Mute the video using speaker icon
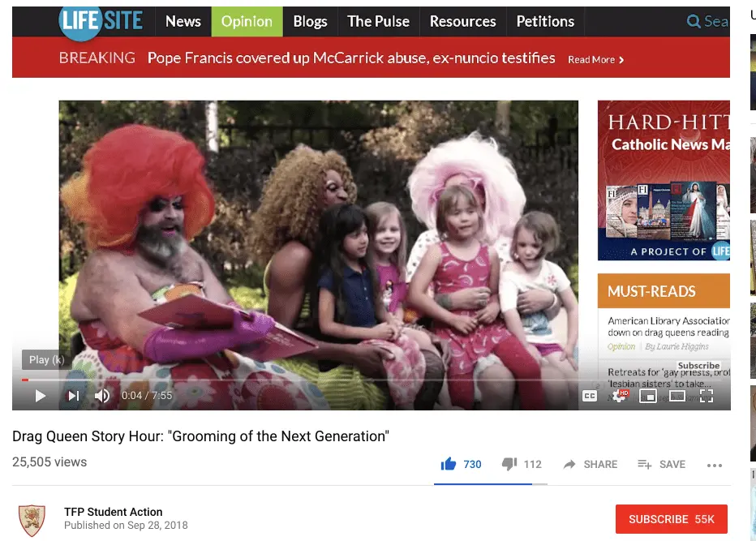Image resolution: width=756 pixels, height=541 pixels. pyautogui.click(x=102, y=396)
